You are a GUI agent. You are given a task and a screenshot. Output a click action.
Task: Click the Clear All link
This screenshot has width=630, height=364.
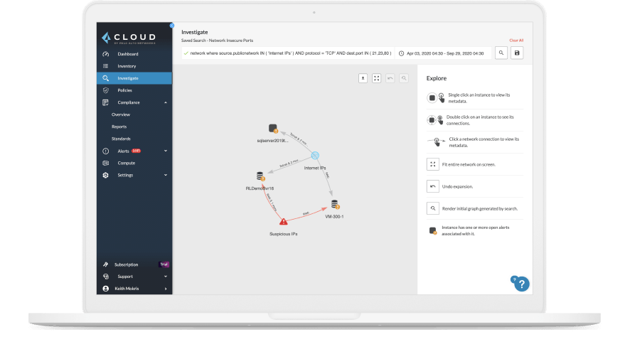click(516, 41)
